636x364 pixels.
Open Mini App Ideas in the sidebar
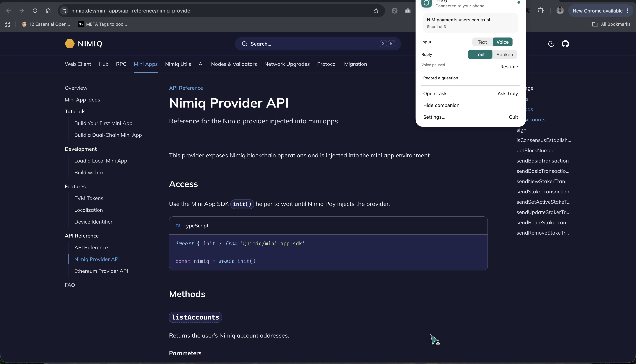click(82, 100)
